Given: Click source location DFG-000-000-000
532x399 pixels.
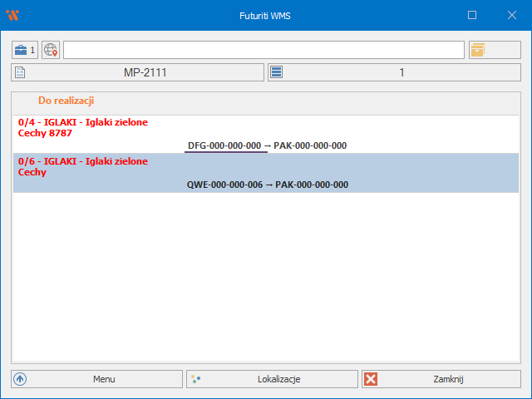Looking at the screenshot, I should (x=224, y=145).
